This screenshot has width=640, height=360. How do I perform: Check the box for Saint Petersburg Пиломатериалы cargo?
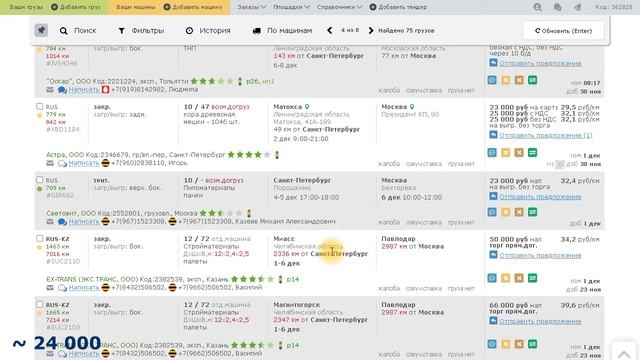tap(40, 180)
